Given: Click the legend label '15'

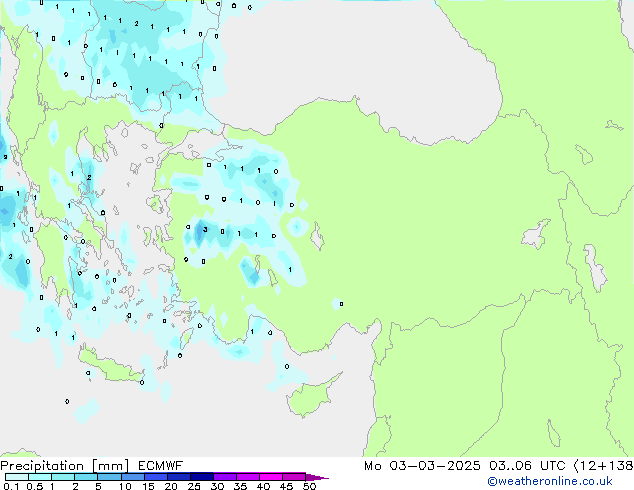Looking at the screenshot, I should [148, 486].
